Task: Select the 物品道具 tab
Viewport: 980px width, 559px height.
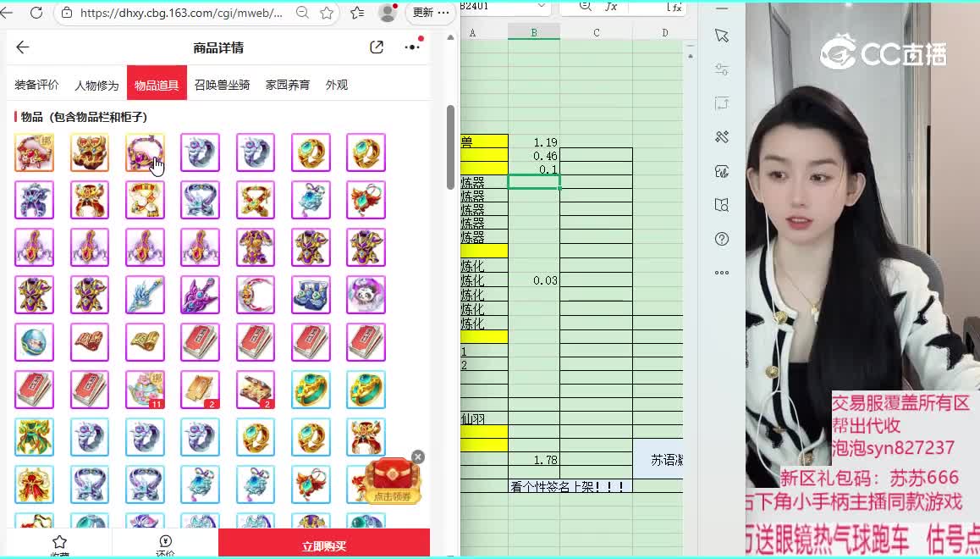Action: pos(157,82)
